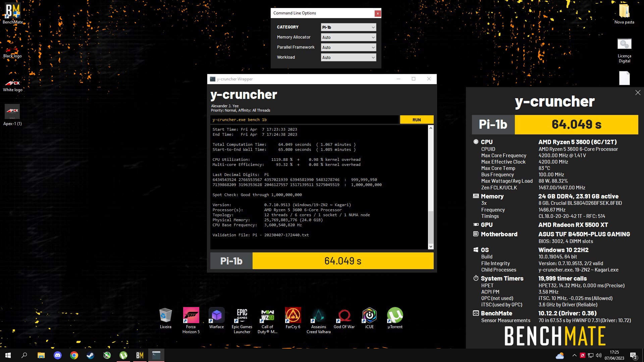644x362 pixels.
Task: Click the 'Validation File' output line
Action: tap(261, 235)
